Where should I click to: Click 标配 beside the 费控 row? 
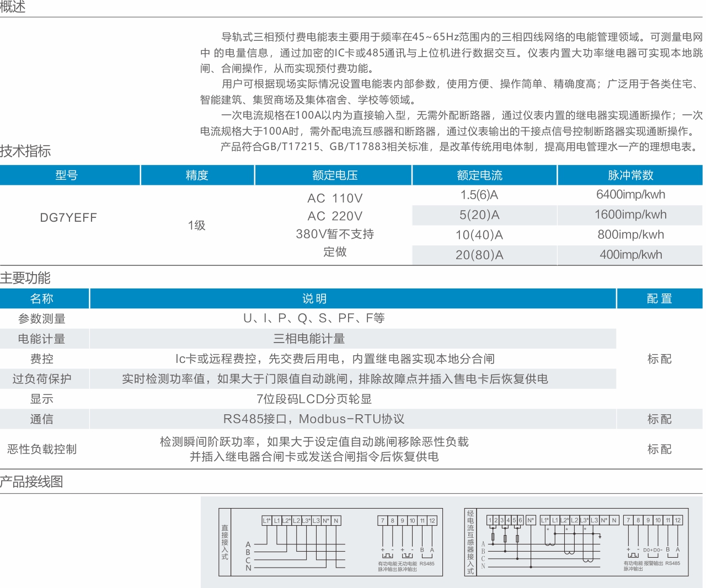(660, 359)
